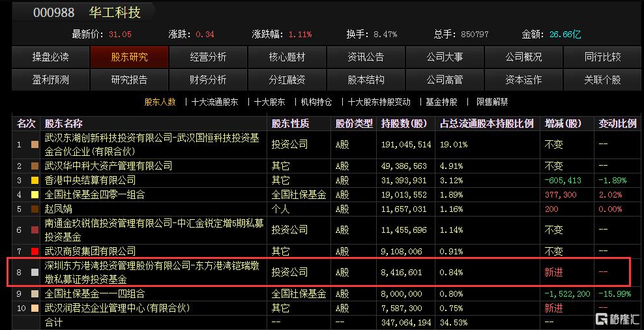Open the 操盘必读 section
This screenshot has height=330, width=644.
(x=51, y=57)
